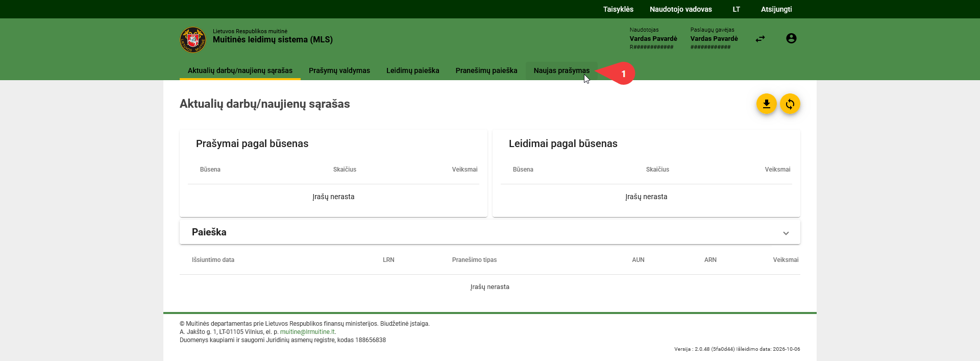Image resolution: width=980 pixels, height=361 pixels.
Task: Click the ARN column header
Action: tap(710, 260)
